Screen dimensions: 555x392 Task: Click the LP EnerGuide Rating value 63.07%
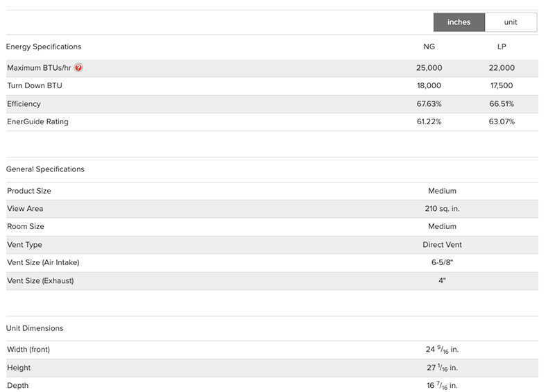(x=502, y=122)
